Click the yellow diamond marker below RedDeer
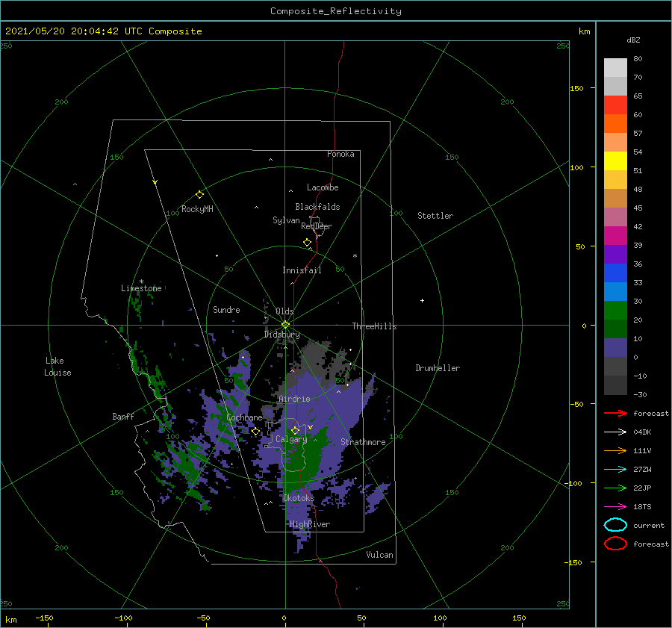The image size is (672, 628). point(307,242)
